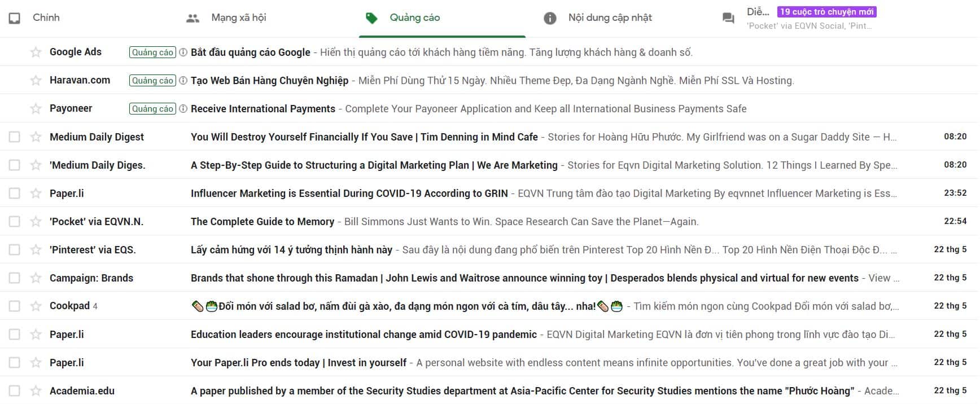Star the Campaign: Brands email

coord(36,278)
